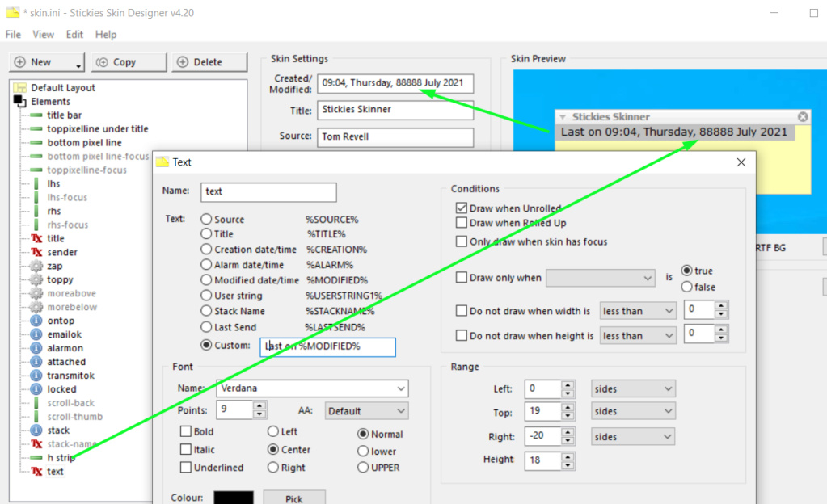Click the info icon beside transmitok

[x=36, y=376]
